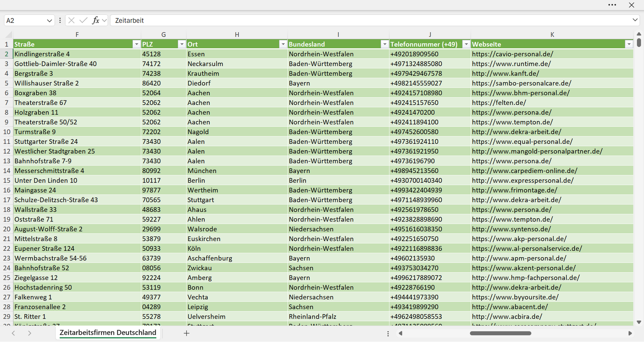
Task: Click the insert function fx icon
Action: coord(96,20)
